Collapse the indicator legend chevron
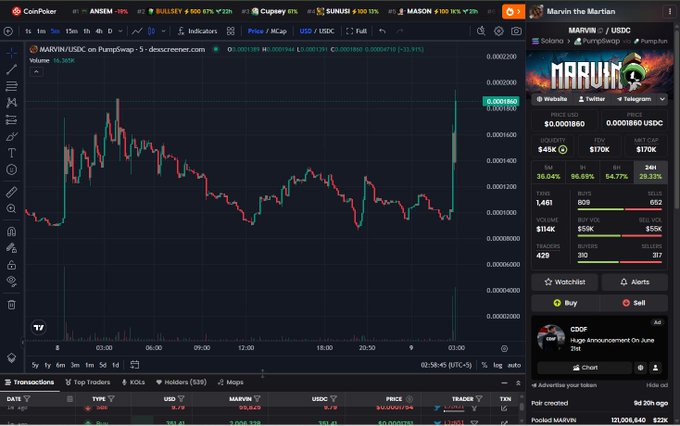Viewport: 680px width, 426px height. 36,72
